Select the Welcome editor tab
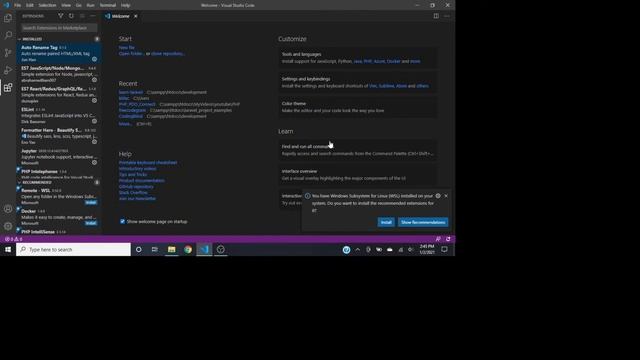The width and height of the screenshot is (640, 360). [121, 16]
